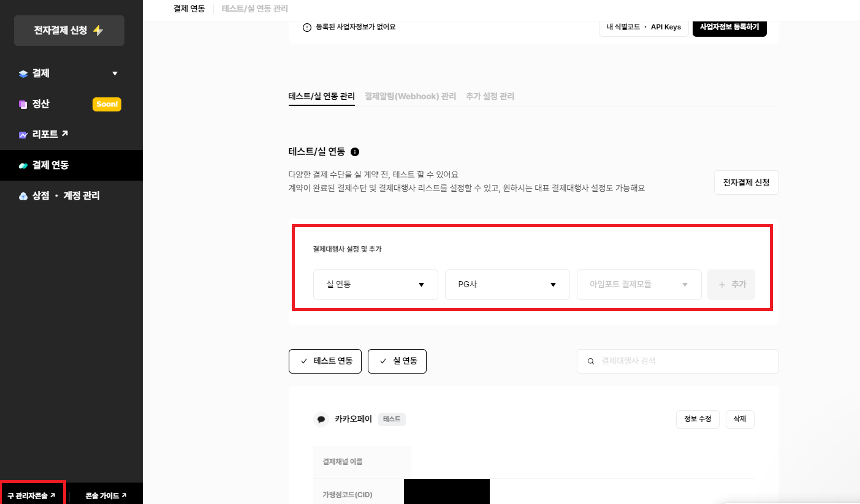Click the warning icon beside 등록된 사업자정보가 없어요
860x504 pixels.
[x=307, y=27]
